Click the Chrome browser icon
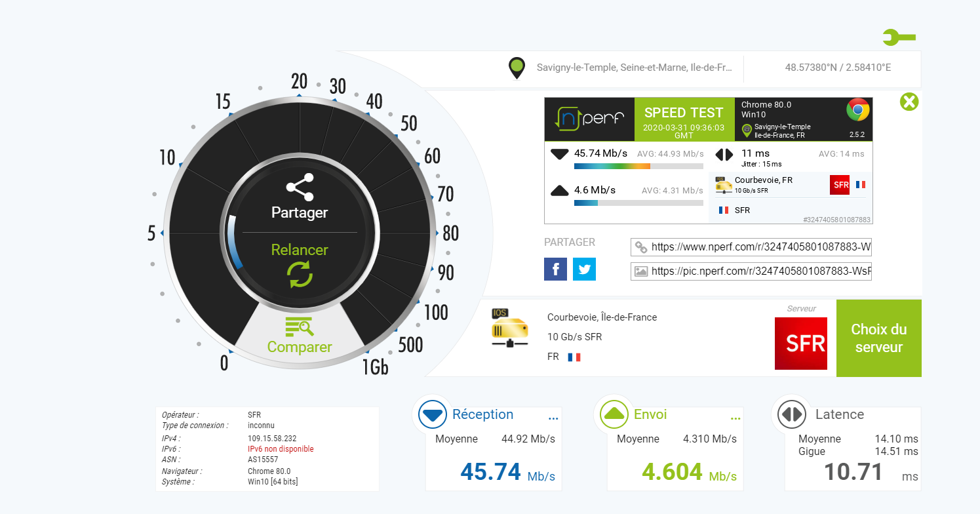 click(x=857, y=110)
